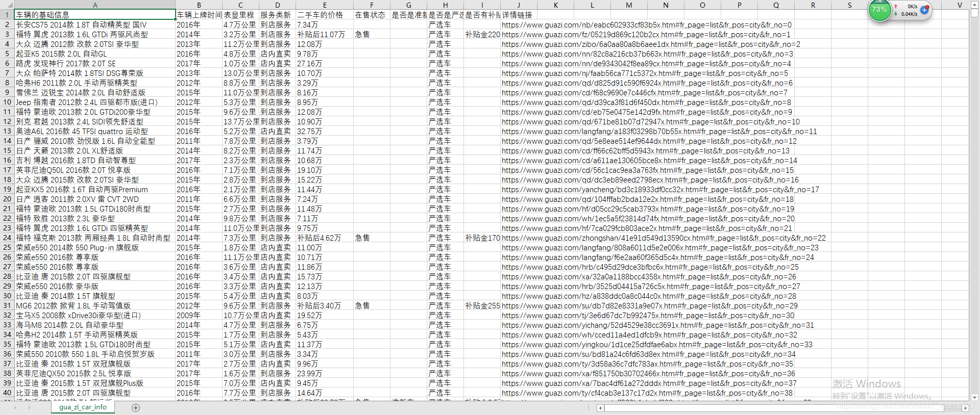980x415 pixels.
Task: Select cell '长安CS75 2014款 1.8T 自动精英型 国IV'
Action: coord(95,24)
